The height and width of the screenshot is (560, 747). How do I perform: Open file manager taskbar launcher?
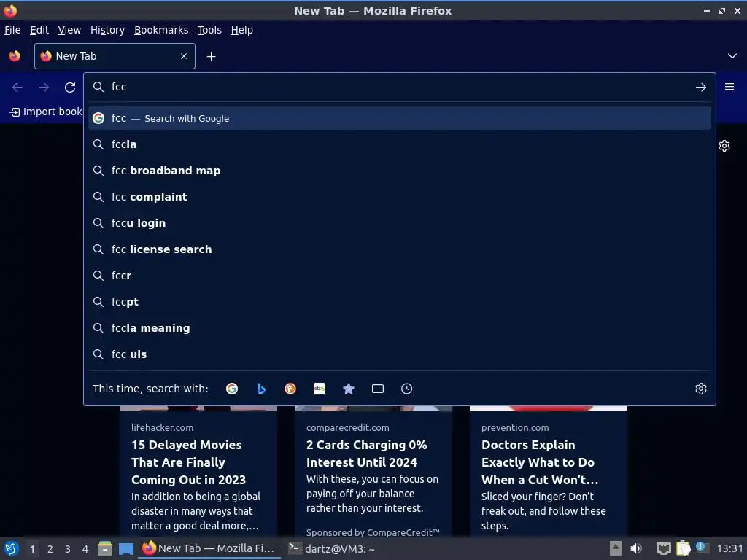point(105,548)
